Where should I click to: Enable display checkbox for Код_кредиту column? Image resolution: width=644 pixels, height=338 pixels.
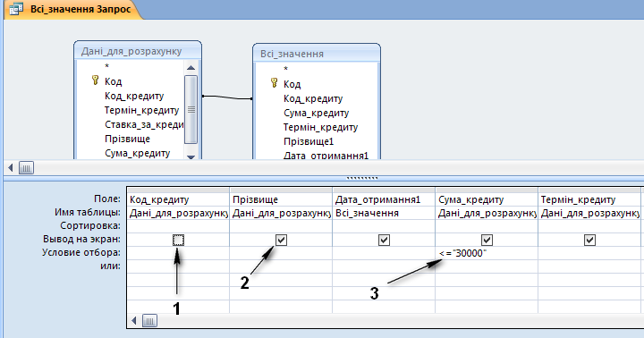point(178,240)
